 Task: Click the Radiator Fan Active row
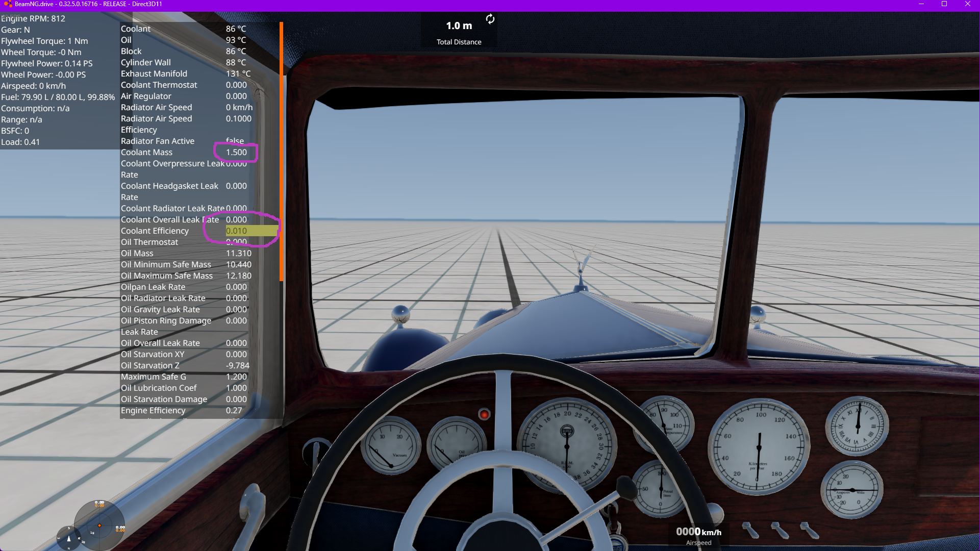[x=158, y=141]
